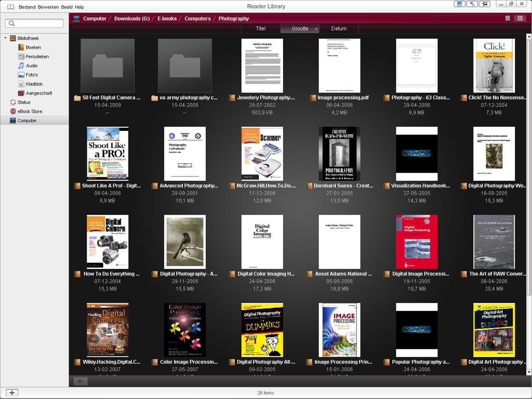Open Shoot Like a PRO! cover
Screen dimensions: 532x399
[x=108, y=154]
